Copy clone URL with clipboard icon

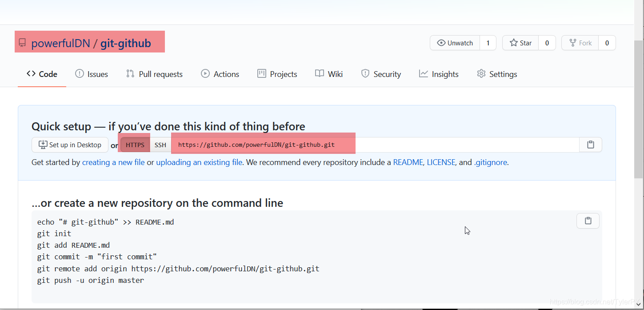pos(591,145)
